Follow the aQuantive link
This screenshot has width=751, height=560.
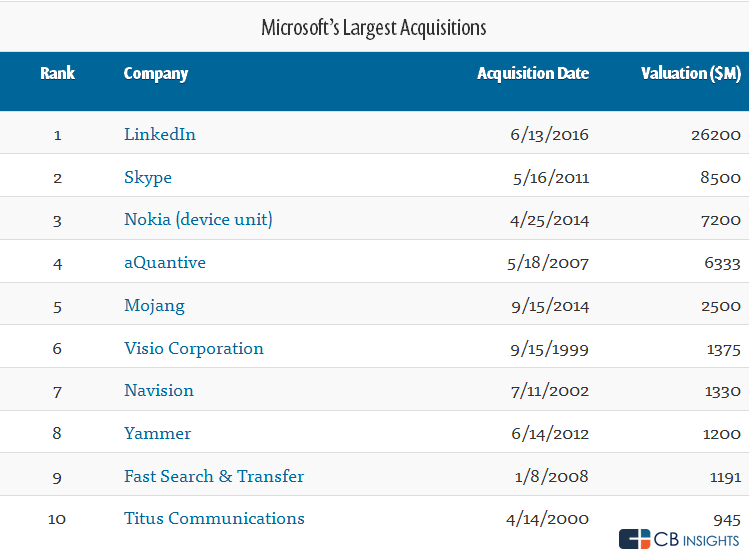[x=165, y=263]
